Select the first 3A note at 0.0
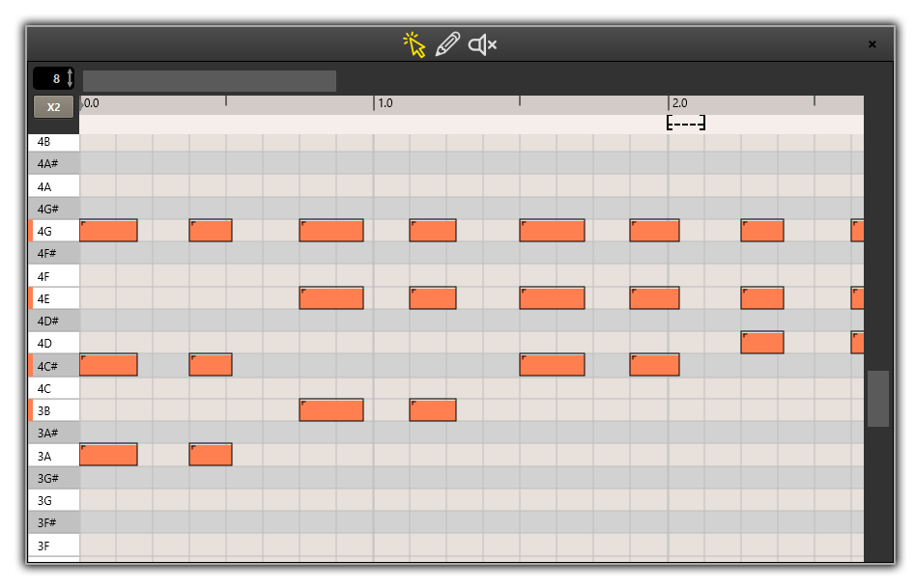This screenshot has height=588, width=915. (x=108, y=455)
